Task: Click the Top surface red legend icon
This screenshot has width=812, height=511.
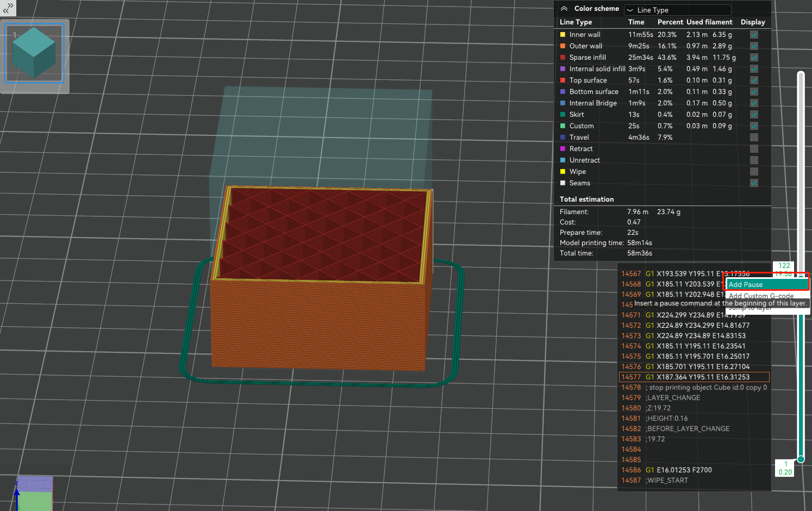Action: tap(563, 80)
